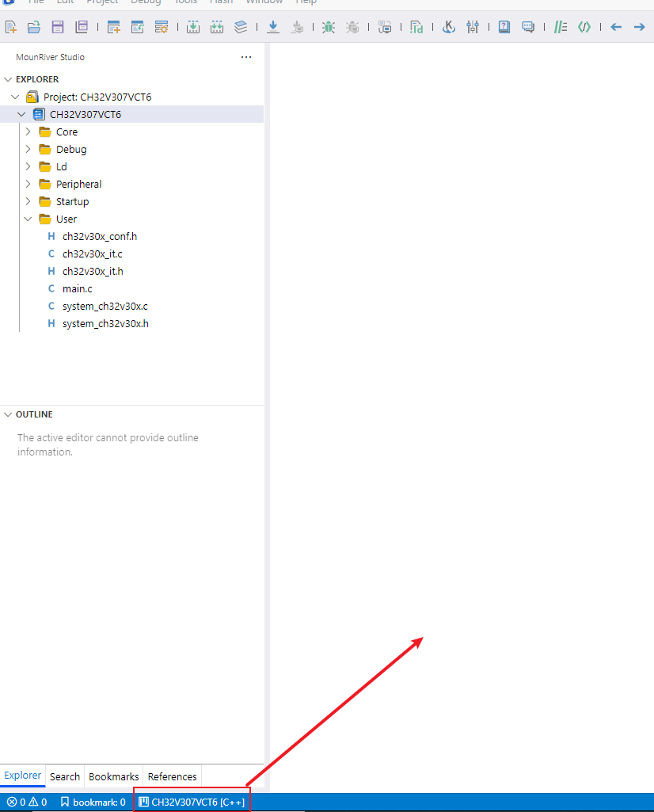654x812 pixels.
Task: Run incremental build icon
Action: [193, 27]
